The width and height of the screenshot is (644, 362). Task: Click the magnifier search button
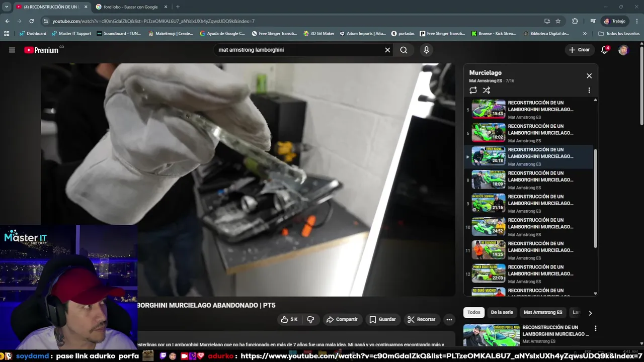[x=404, y=50]
